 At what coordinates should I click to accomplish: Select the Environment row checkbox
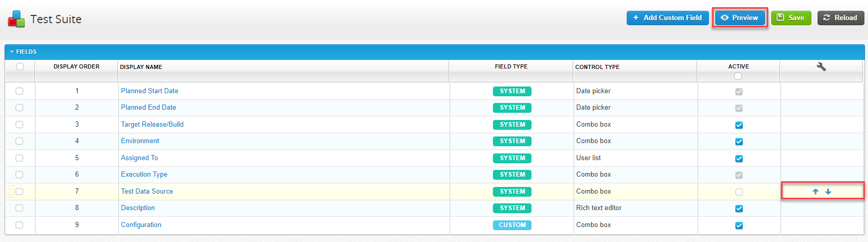click(x=20, y=141)
